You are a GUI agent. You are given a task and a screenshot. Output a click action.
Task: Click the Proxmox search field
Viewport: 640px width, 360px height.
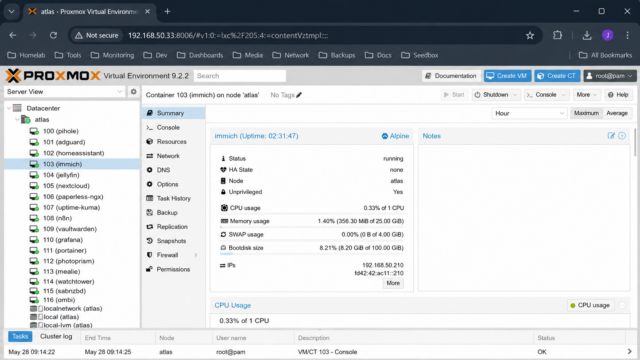point(240,76)
